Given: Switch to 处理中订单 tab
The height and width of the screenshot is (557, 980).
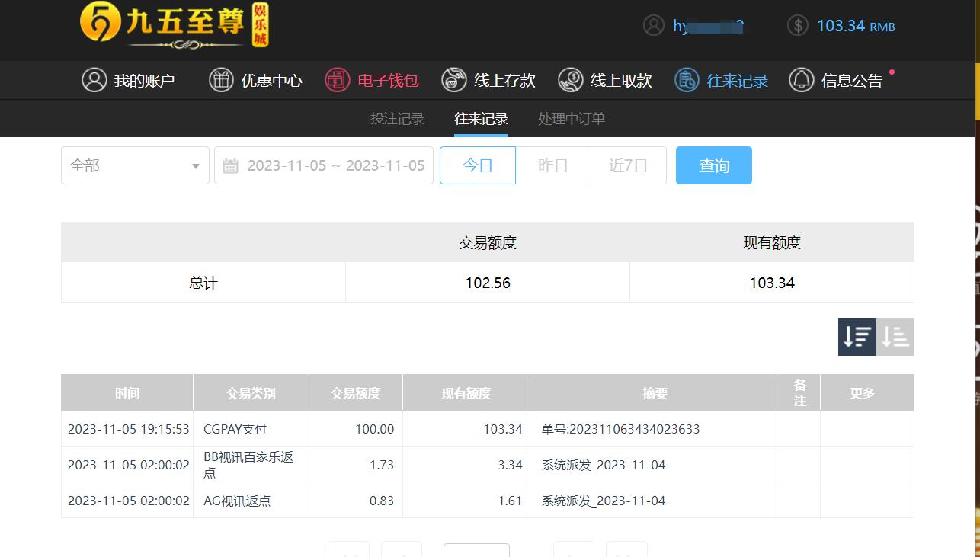Looking at the screenshot, I should point(572,119).
